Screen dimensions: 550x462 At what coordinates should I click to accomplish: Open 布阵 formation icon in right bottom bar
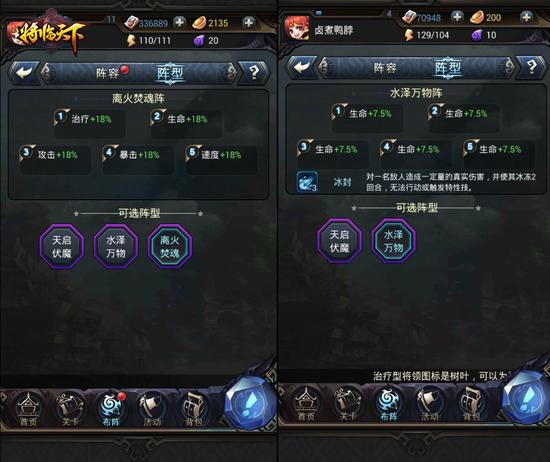(388, 404)
